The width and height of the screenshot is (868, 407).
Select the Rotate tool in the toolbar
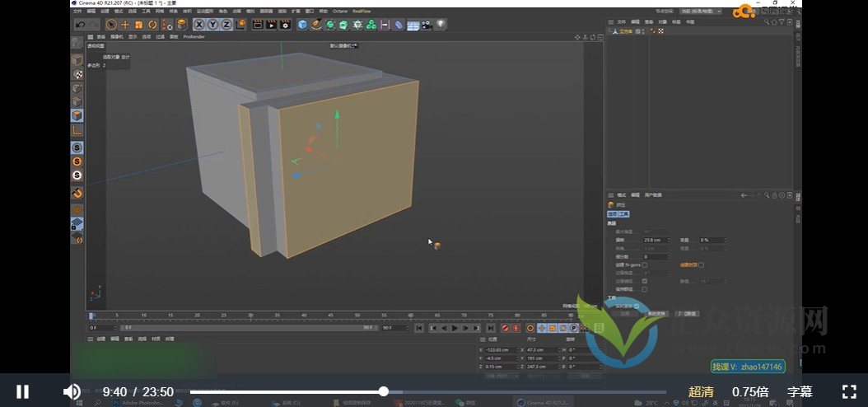(152, 25)
